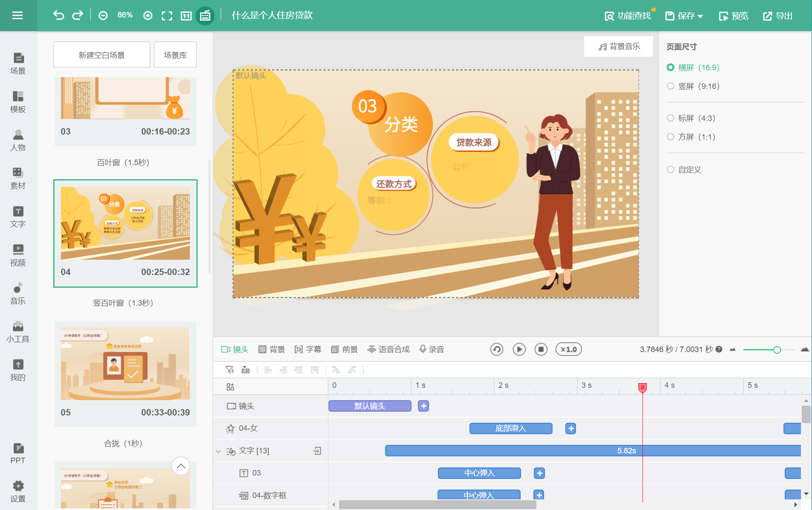Screen dimensions: 812x510
Task: Click the timeline horizontal scrollbar
Action: [x=438, y=504]
